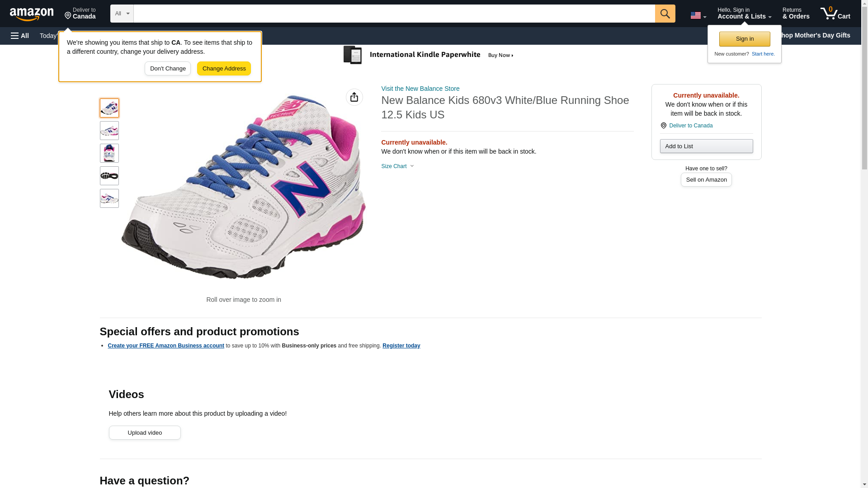Expand the search category All dropdown
The width and height of the screenshot is (868, 488).
[122, 14]
